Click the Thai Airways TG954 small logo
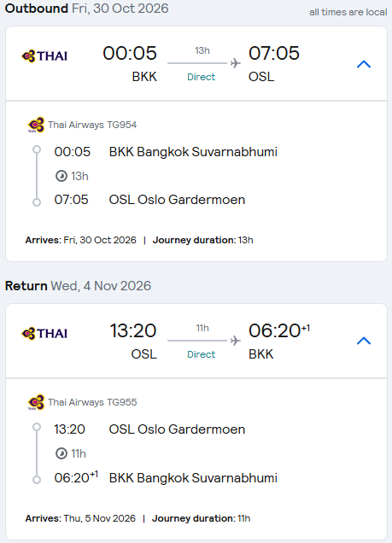 pos(36,125)
